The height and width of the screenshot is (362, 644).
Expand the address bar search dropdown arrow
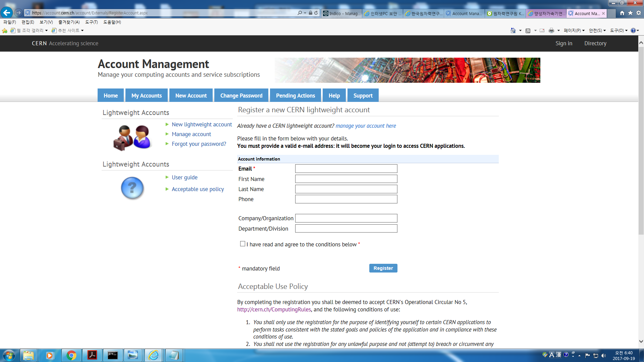[x=305, y=13]
